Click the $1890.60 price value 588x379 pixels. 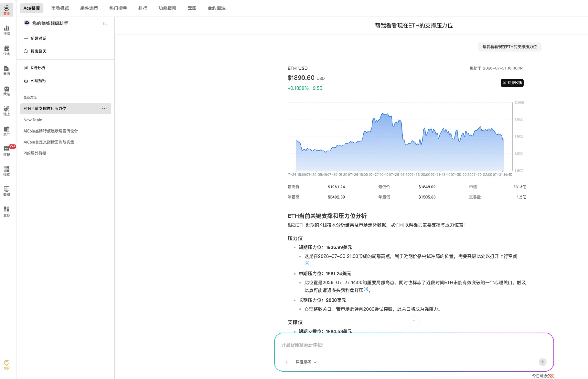301,78
